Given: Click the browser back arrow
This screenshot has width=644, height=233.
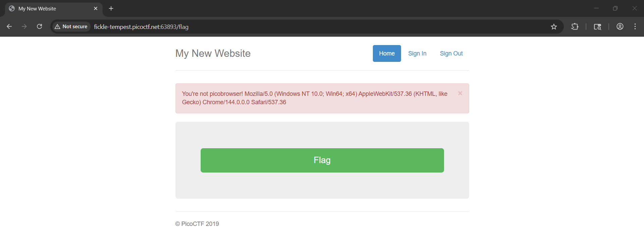Looking at the screenshot, I should [x=9, y=27].
